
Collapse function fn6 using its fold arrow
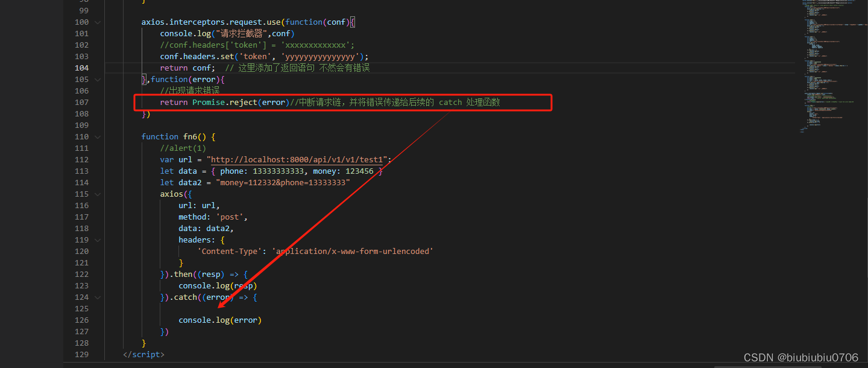click(x=97, y=136)
